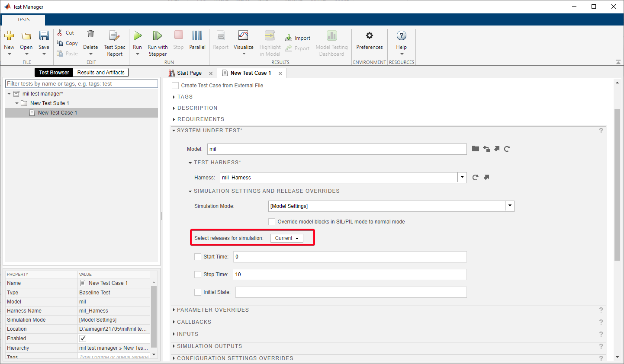Open System Under Test help question mark

click(x=601, y=131)
